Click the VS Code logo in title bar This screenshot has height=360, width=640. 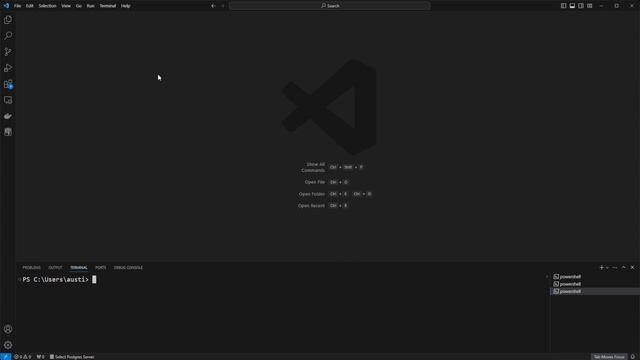tap(6, 6)
